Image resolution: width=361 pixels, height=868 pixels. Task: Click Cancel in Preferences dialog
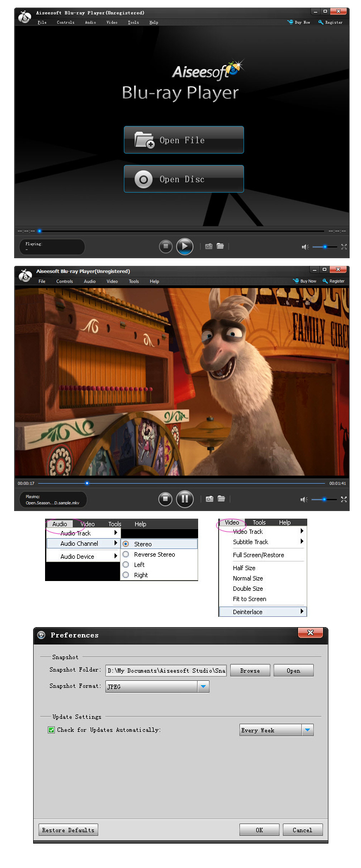302,830
